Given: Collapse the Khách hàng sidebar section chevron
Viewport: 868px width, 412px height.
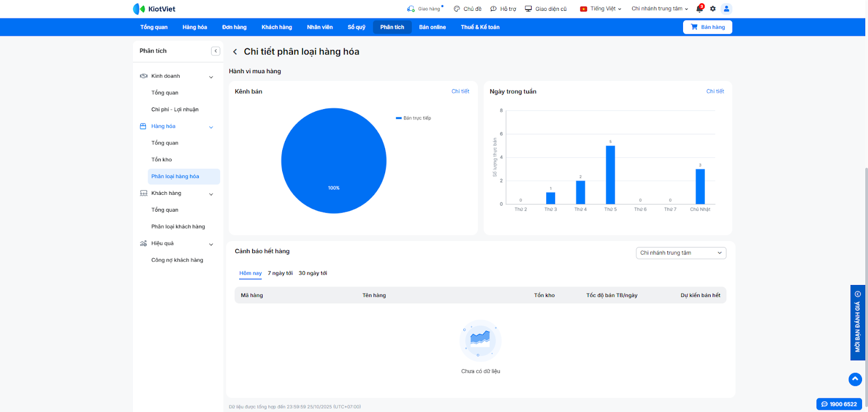Looking at the screenshot, I should (x=211, y=194).
